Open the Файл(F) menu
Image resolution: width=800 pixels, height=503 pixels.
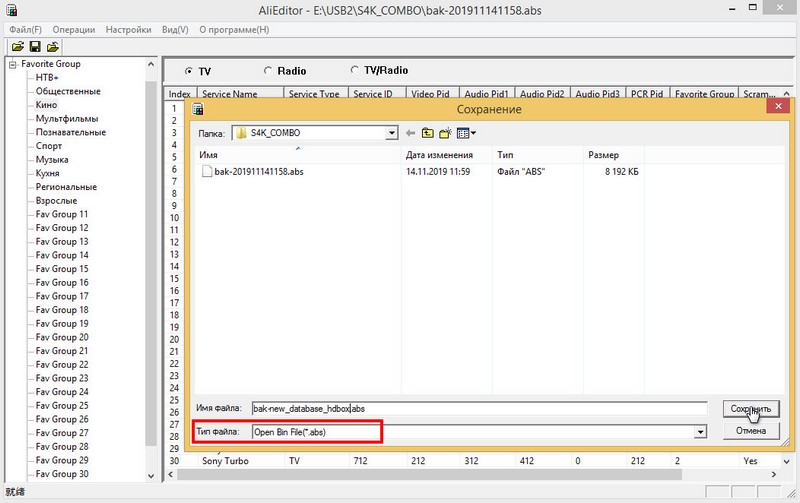click(26, 30)
